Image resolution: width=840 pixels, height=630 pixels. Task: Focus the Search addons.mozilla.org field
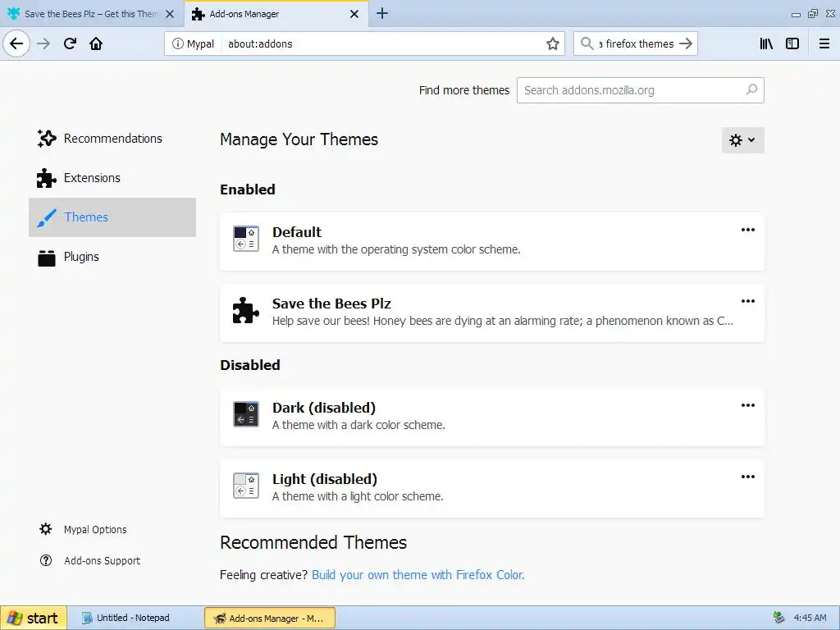[640, 90]
